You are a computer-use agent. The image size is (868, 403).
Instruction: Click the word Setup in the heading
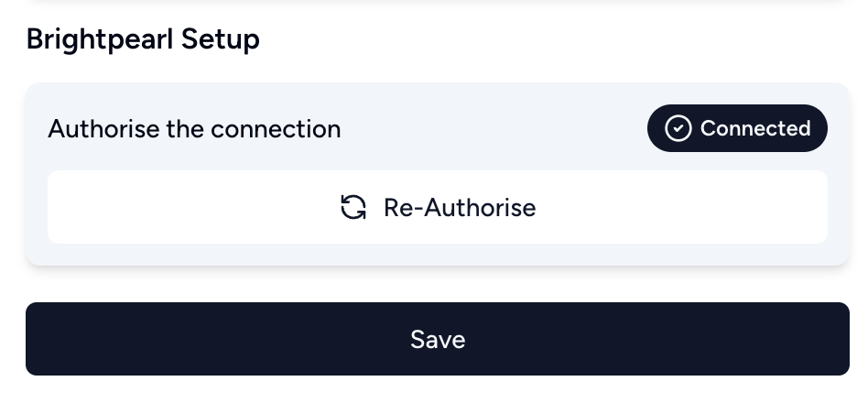coord(221,40)
